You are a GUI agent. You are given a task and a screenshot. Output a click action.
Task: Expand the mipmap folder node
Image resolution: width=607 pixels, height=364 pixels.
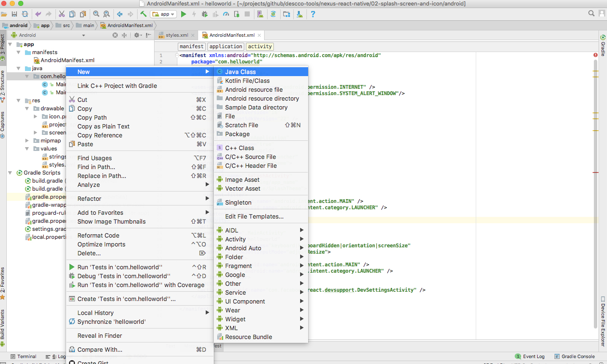tap(27, 141)
